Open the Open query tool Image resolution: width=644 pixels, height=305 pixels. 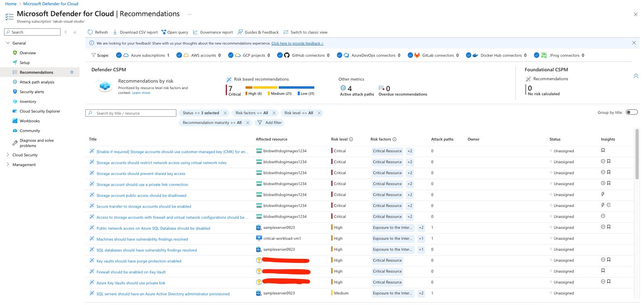175,32
